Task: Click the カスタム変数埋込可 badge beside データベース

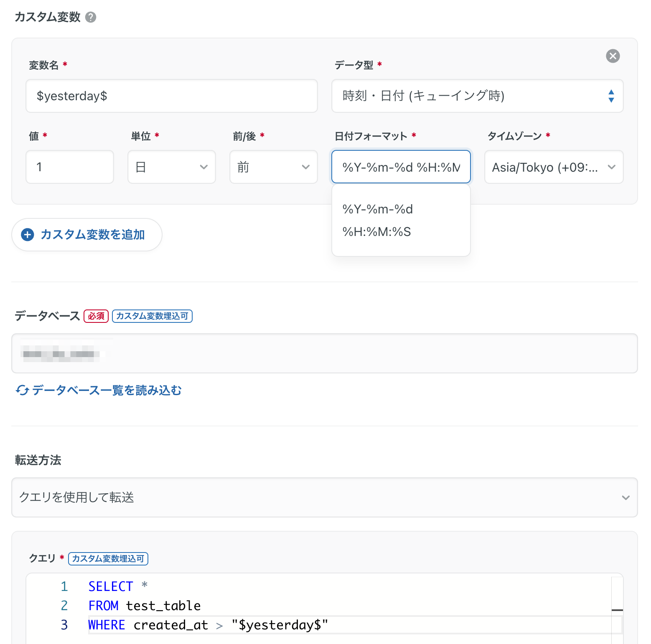Action: coord(152,316)
